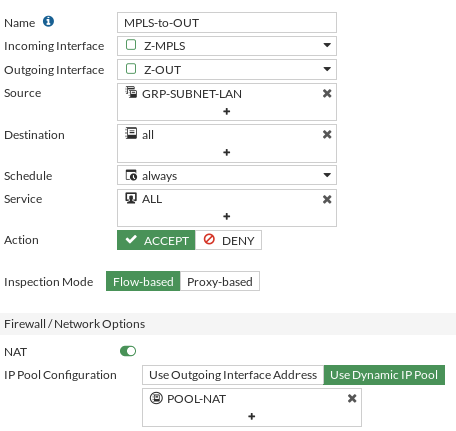The image size is (456, 431).
Task: Select Use Outgoing Interface Address option
Action: [233, 375]
